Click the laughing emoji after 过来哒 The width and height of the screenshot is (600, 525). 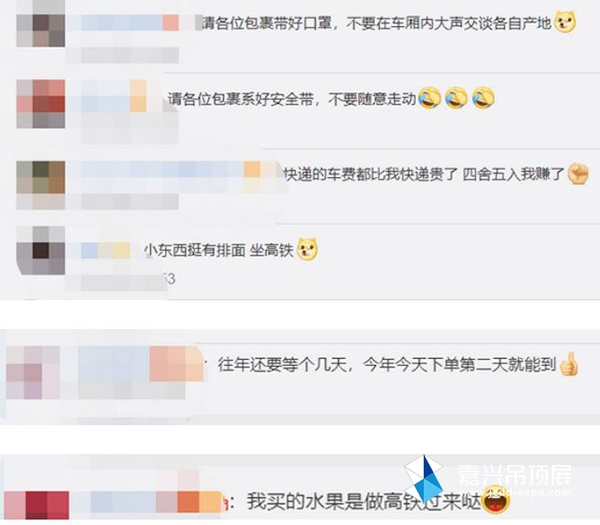496,500
